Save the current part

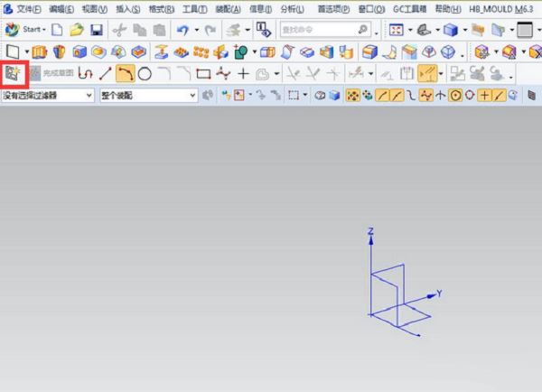97,30
